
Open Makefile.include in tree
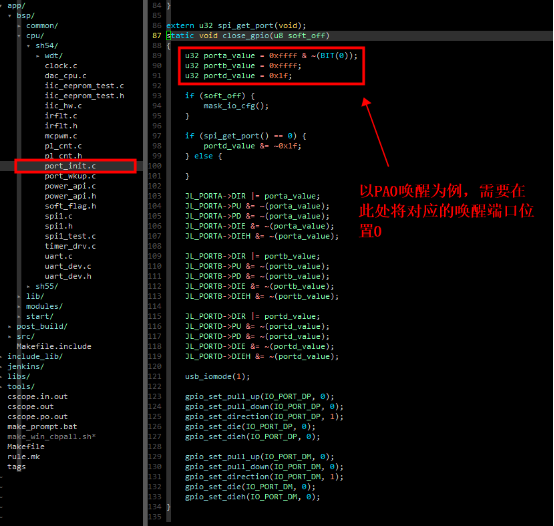coord(54,347)
